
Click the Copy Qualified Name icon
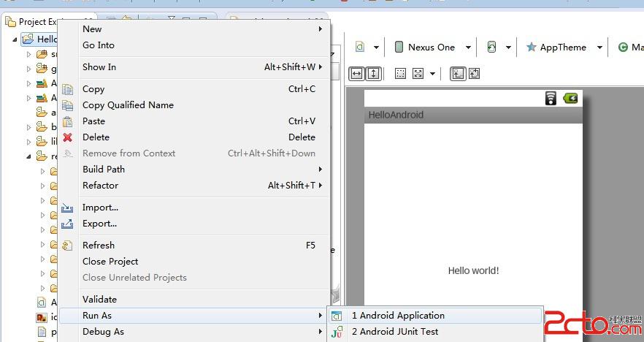click(x=67, y=106)
